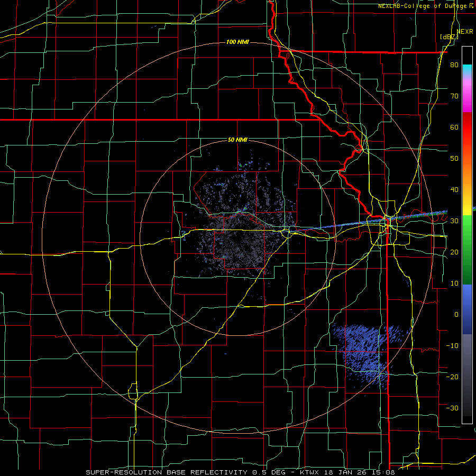476x476 pixels.
Task: Click the dBZ units label
Action: 449,37
